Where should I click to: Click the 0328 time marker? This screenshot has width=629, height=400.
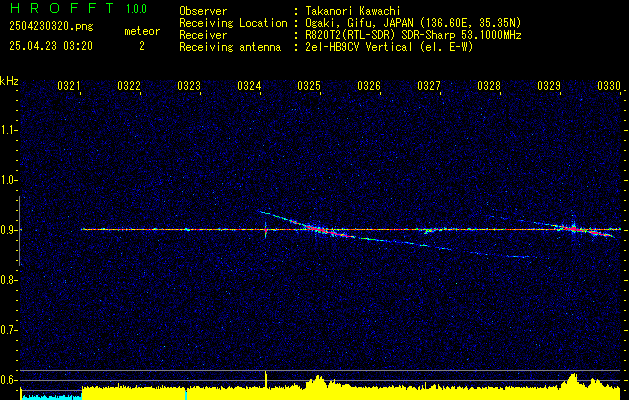point(489,86)
